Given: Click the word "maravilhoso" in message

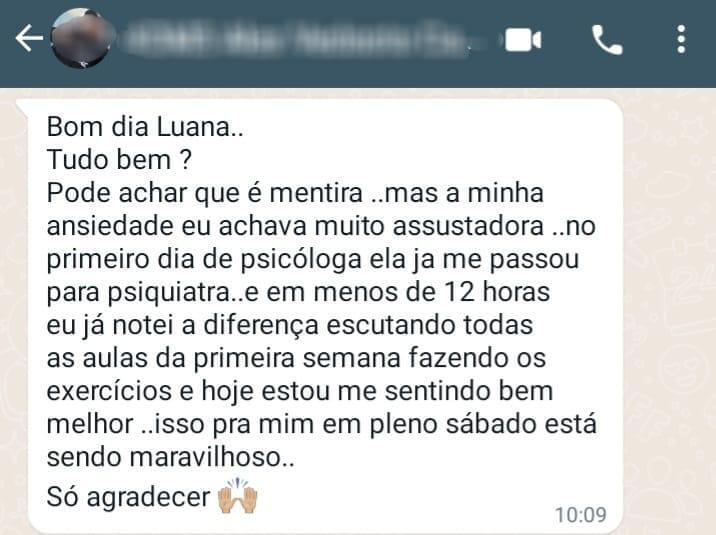Looking at the screenshot, I should [205, 457].
